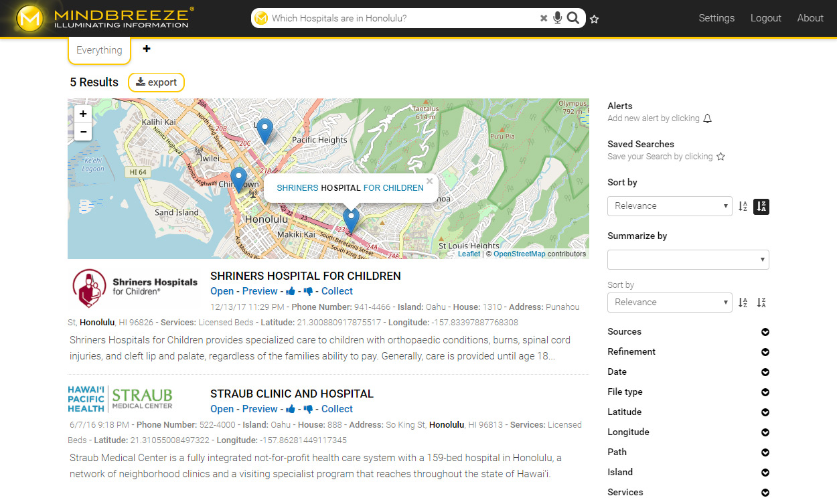Click the Mindbreeze logo
Viewport: 837px width, 504px height.
coord(104,18)
